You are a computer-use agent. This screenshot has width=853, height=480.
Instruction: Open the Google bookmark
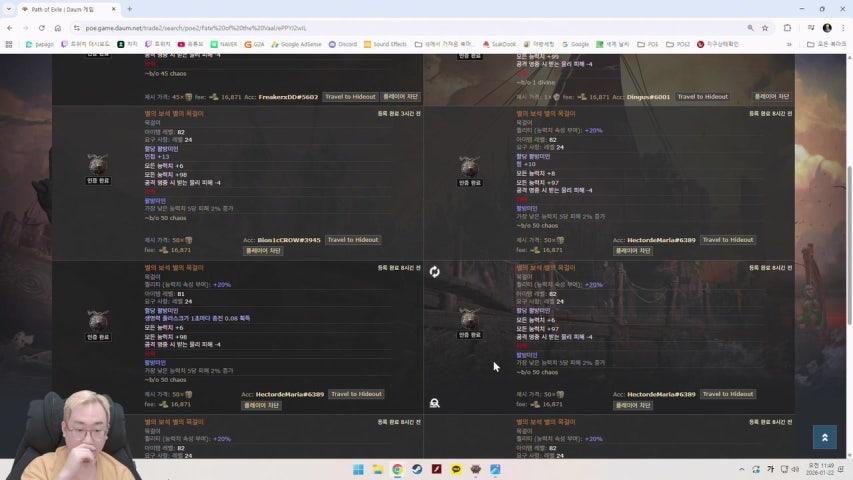pos(575,44)
